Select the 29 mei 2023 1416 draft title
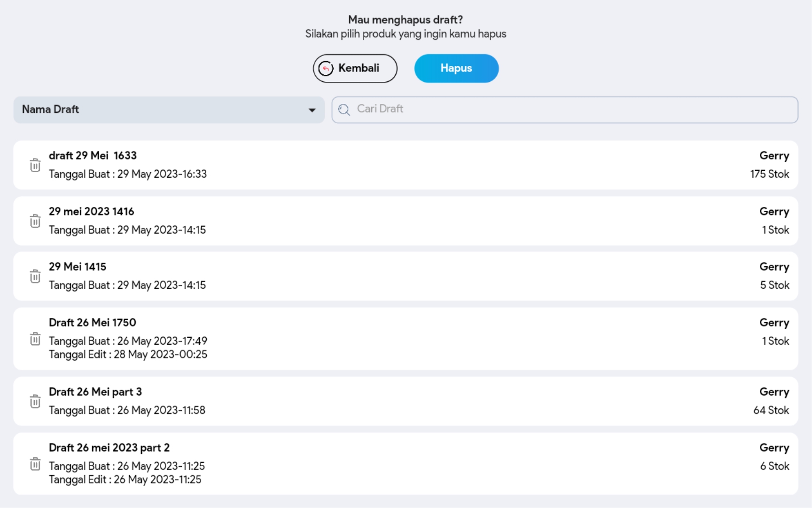Screen dimensions: 812x508 [x=92, y=212]
